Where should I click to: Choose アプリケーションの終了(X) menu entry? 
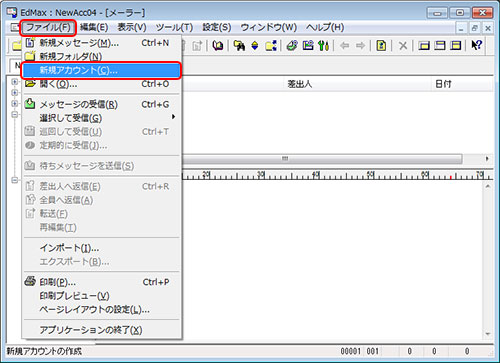click(102, 330)
